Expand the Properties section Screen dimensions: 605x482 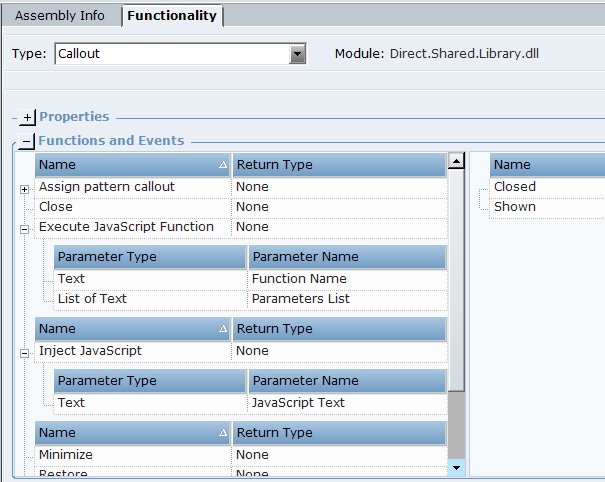click(27, 117)
